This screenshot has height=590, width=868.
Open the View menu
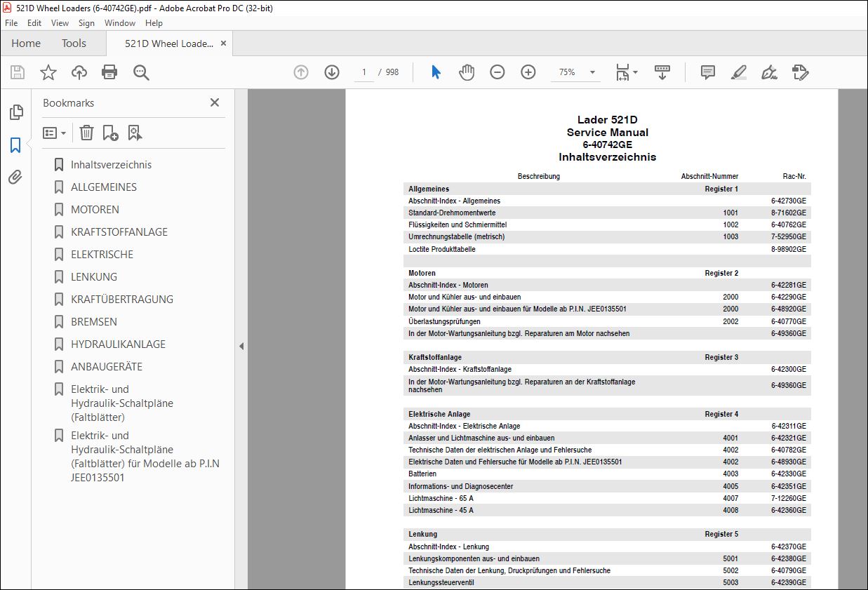tap(60, 23)
